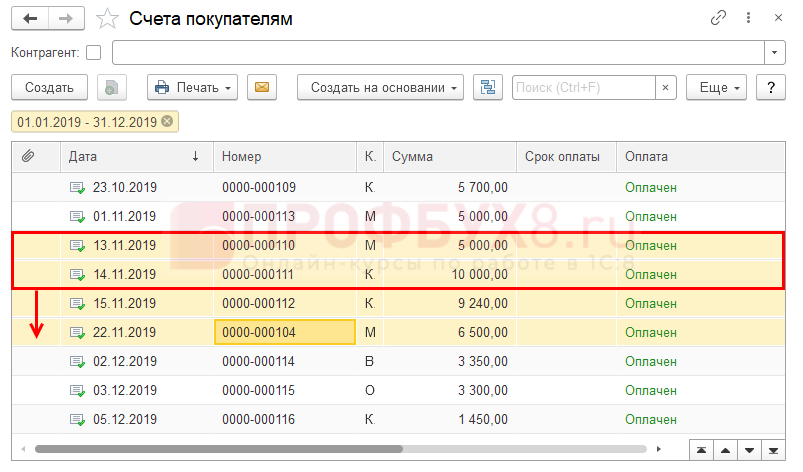Remove the 01.01.2019 - 31.12.2019 period filter

[x=167, y=122]
